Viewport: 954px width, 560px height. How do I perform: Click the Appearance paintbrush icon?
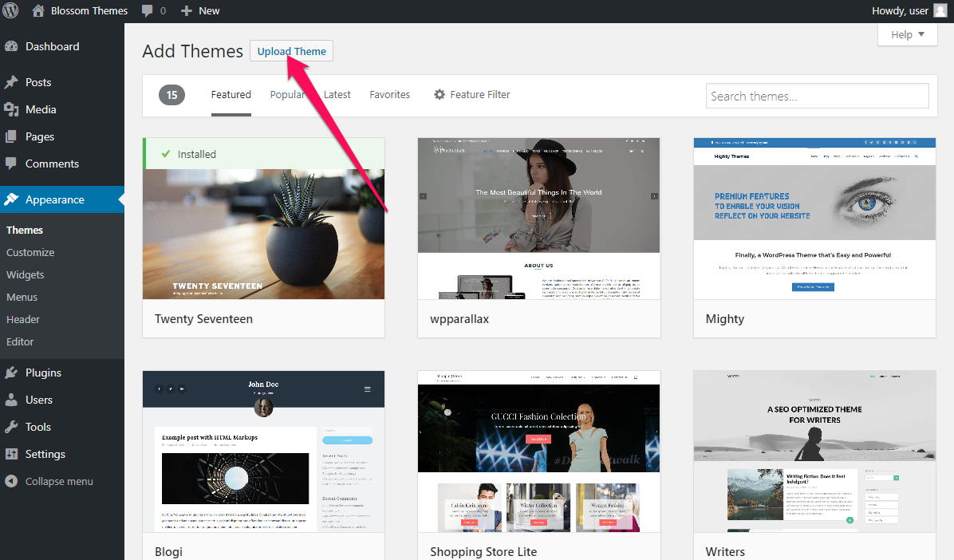click(11, 199)
